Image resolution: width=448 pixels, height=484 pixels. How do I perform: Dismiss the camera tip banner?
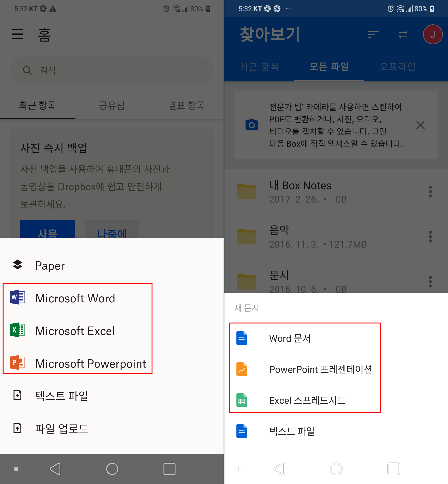click(420, 125)
